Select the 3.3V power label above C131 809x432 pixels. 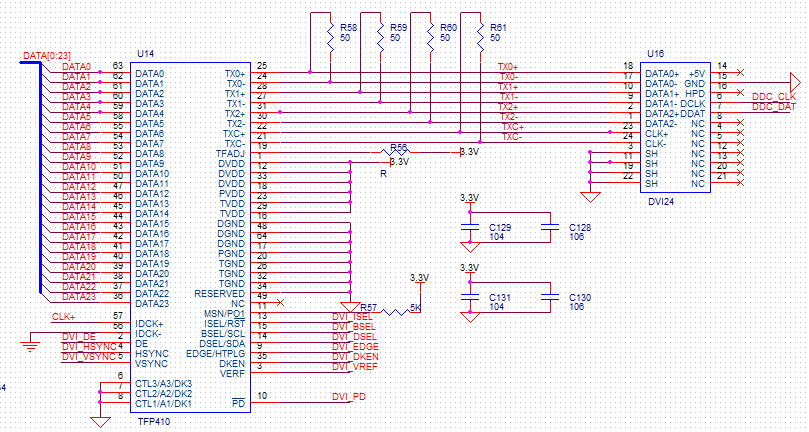(470, 268)
